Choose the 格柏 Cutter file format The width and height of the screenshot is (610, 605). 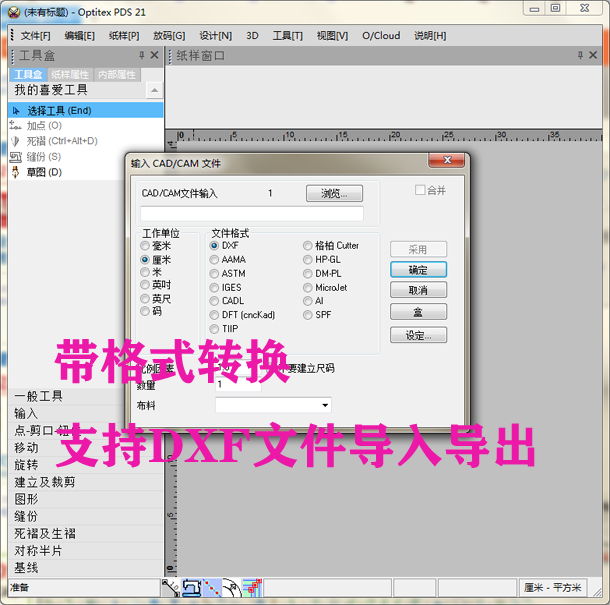click(x=331, y=246)
